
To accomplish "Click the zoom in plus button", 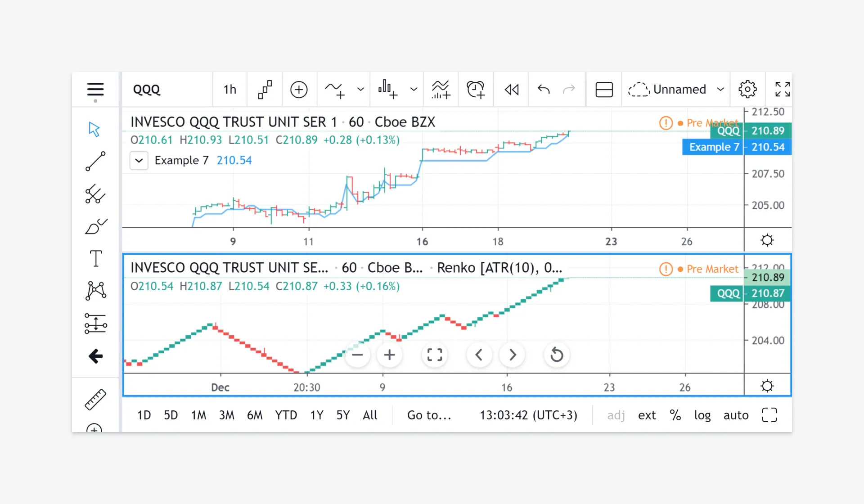I will point(389,355).
